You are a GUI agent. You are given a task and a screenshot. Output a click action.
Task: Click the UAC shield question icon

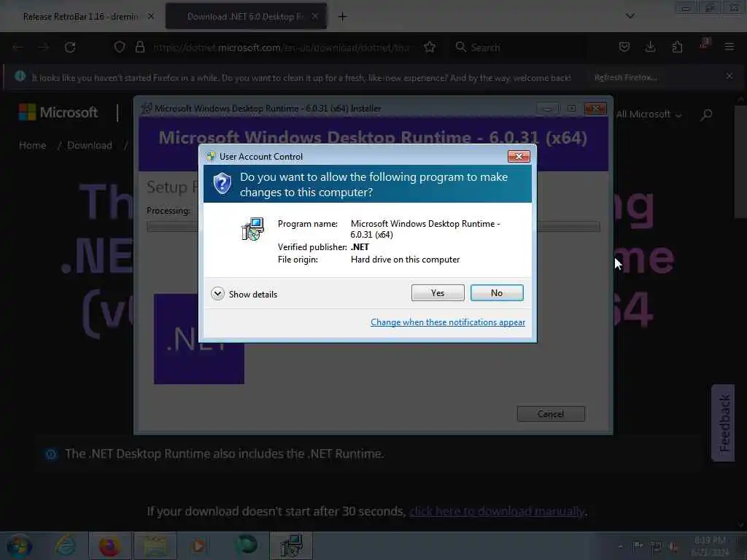(222, 183)
